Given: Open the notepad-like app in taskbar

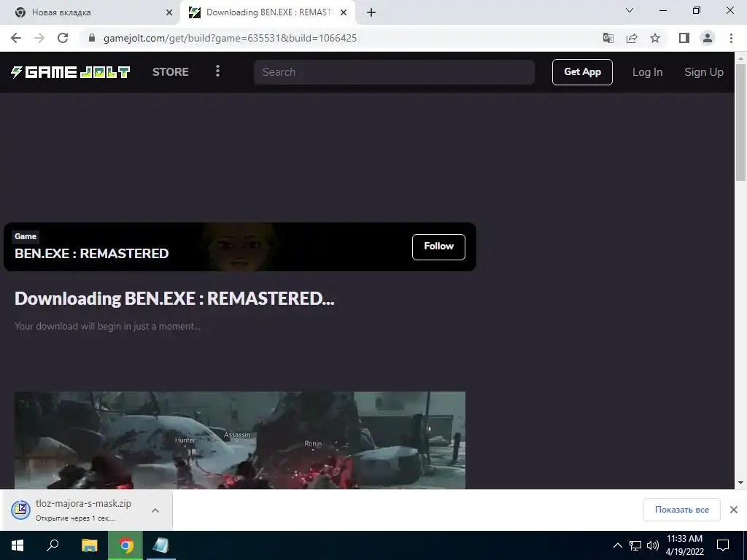Looking at the screenshot, I should tap(161, 545).
